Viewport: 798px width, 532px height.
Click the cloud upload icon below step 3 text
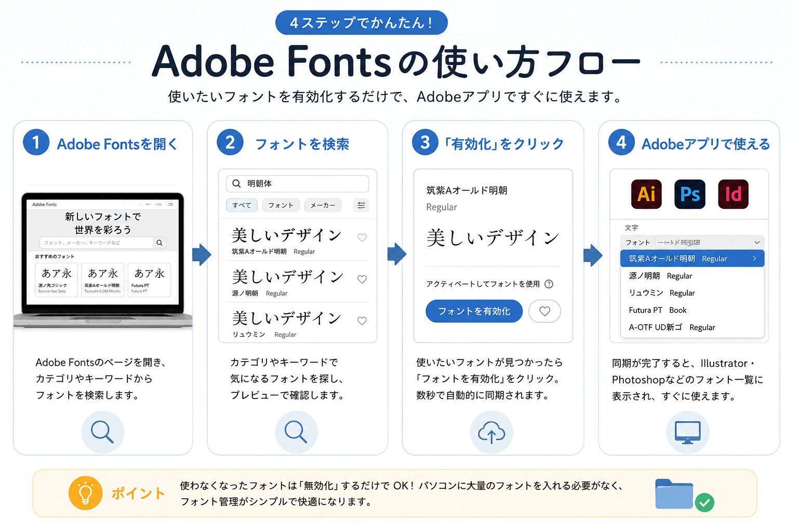pos(491,432)
